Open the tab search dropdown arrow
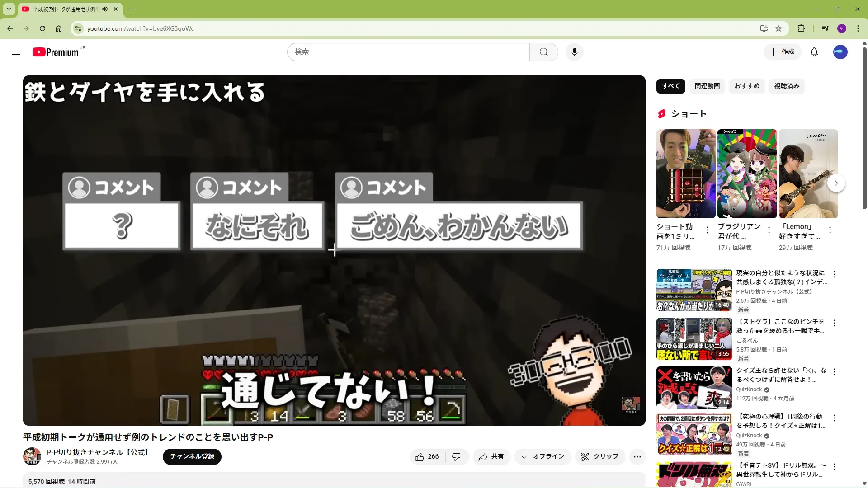 (x=9, y=9)
